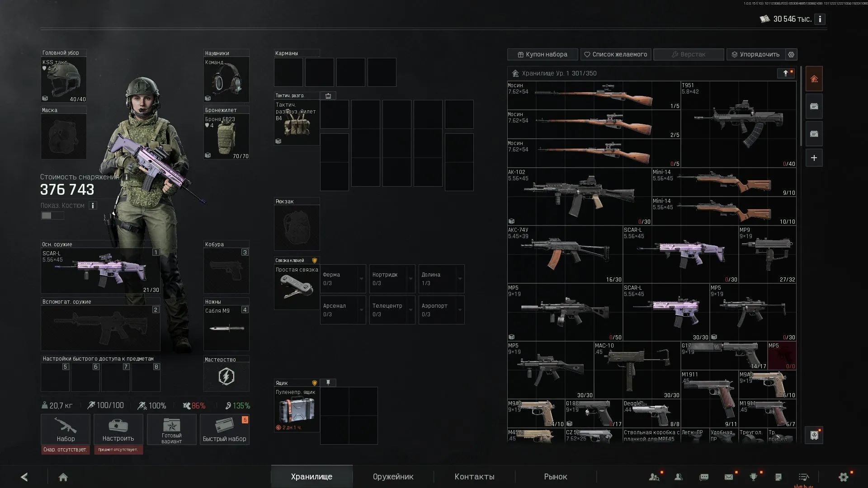The height and width of the screenshot is (488, 868).
Task: Switch to the Хранилище tab
Action: coord(312,477)
